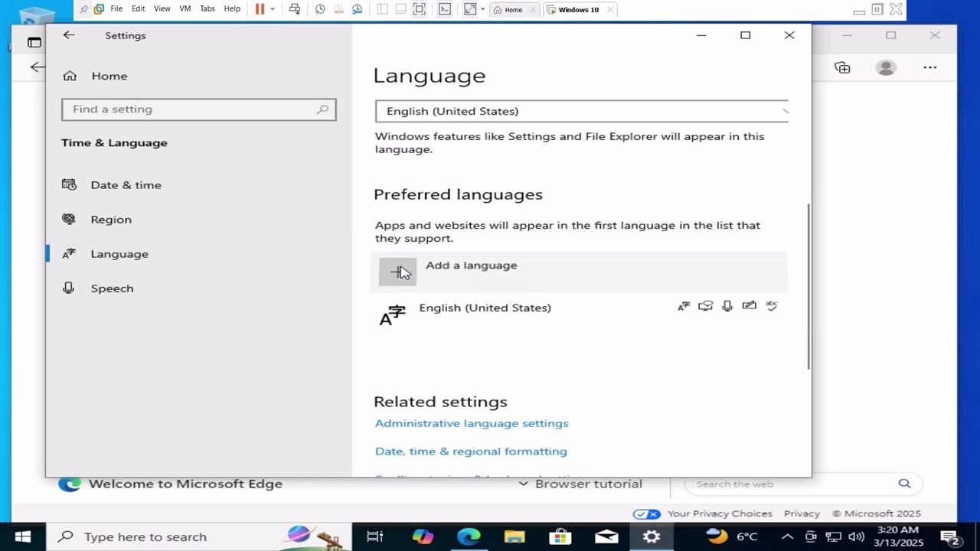Viewport: 980px width, 551px height.
Task: Show hidden system tray icons
Action: point(787,536)
